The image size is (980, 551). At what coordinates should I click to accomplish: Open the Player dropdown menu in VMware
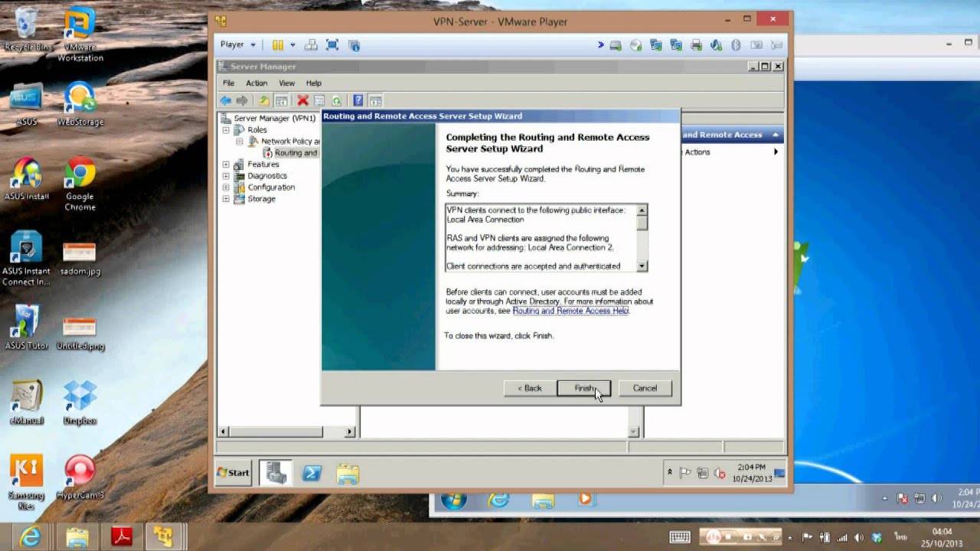[x=237, y=45]
